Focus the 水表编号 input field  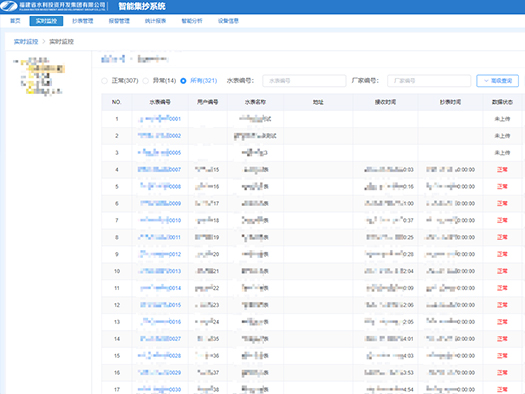(x=304, y=81)
